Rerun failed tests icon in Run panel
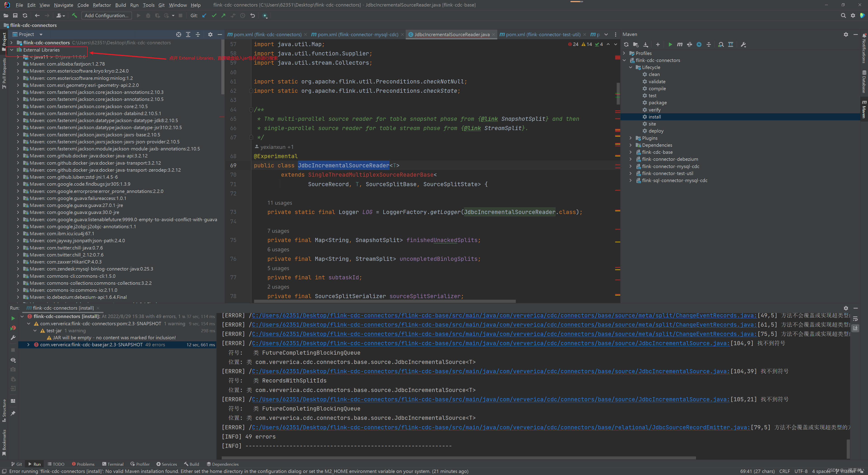Viewport: 868px width, 475px height. (x=13, y=328)
